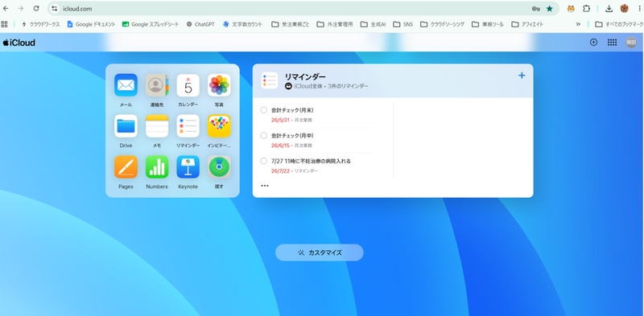
Task: Click the 26/7/22 due date
Action: click(x=280, y=171)
